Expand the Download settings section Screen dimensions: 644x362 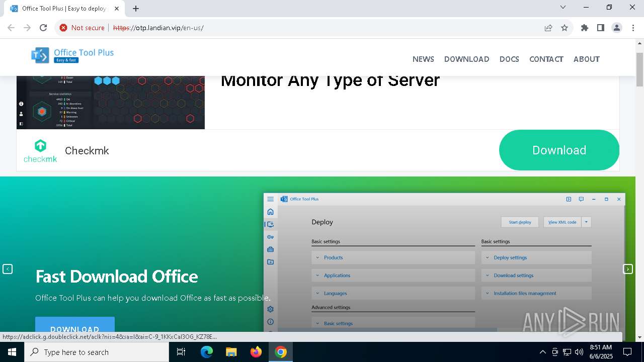click(x=536, y=276)
